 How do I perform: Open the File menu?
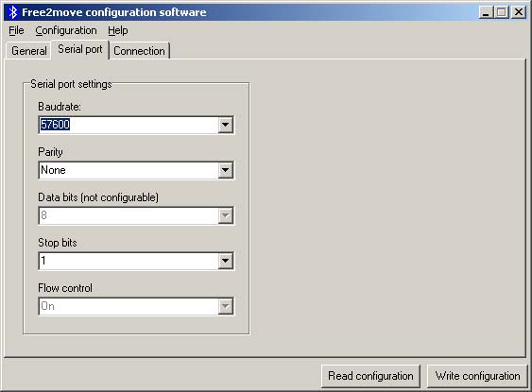pos(16,30)
